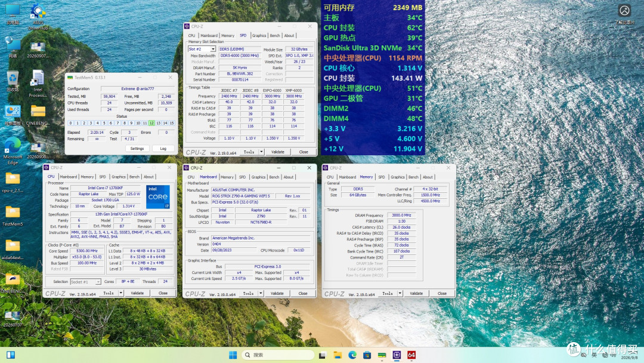Click Log button in TestMem5

point(163,149)
